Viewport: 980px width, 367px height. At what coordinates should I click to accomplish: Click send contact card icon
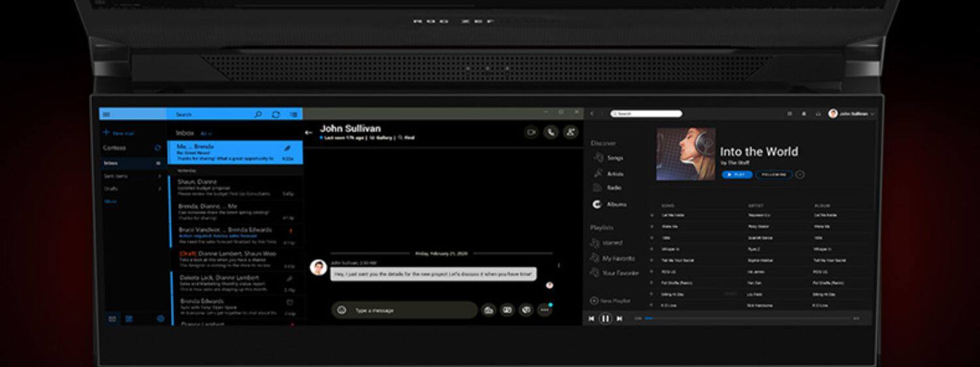[x=507, y=310]
